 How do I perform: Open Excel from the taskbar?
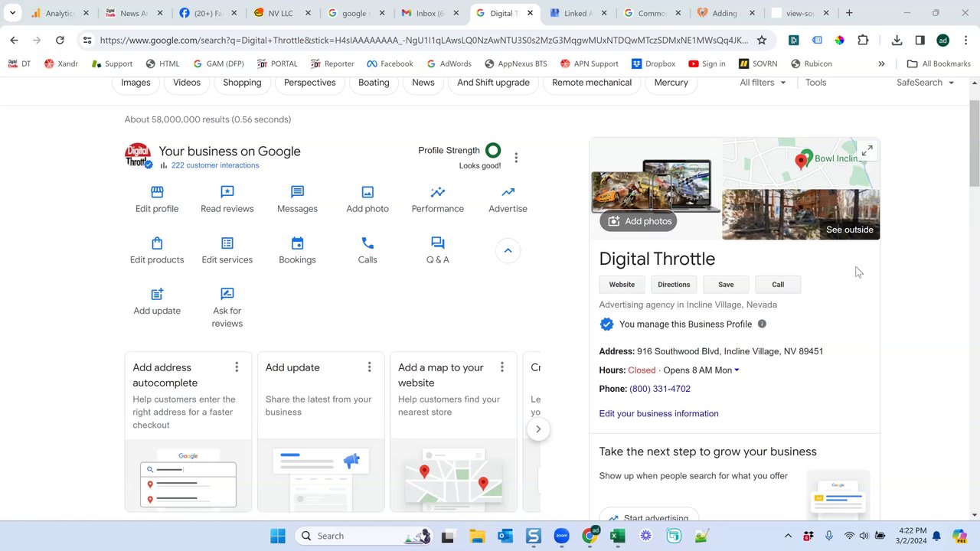(x=617, y=536)
